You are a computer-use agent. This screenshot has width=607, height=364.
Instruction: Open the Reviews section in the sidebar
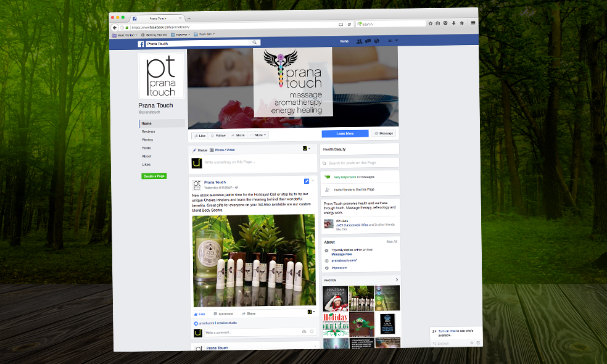pyautogui.click(x=148, y=131)
